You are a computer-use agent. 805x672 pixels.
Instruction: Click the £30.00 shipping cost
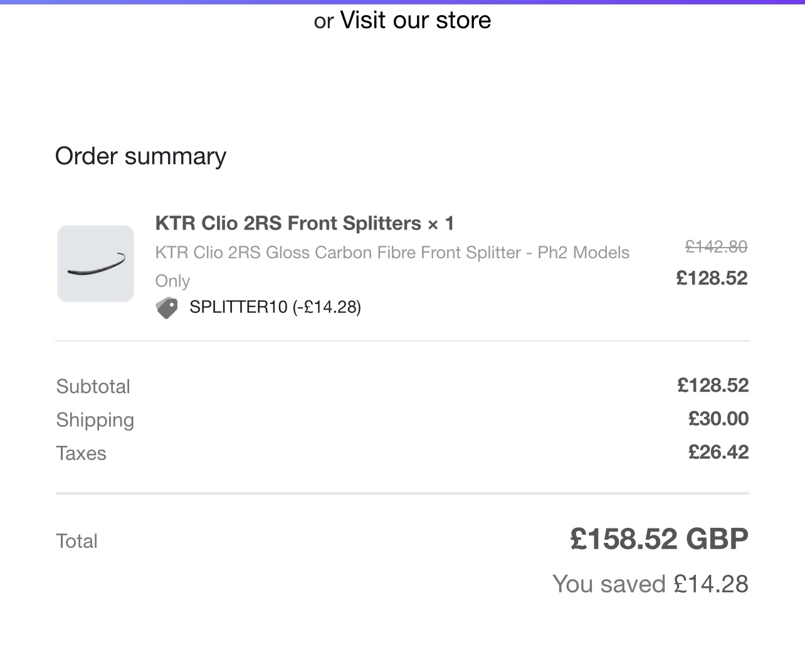718,419
